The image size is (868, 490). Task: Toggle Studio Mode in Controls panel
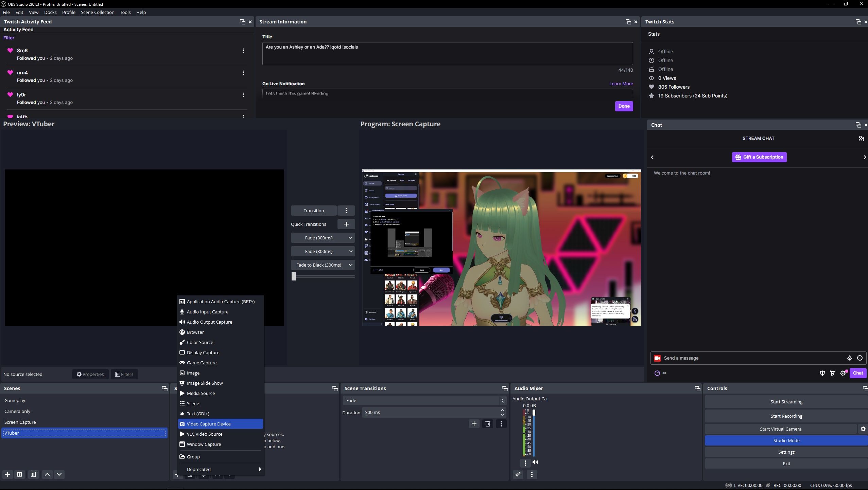(x=786, y=440)
